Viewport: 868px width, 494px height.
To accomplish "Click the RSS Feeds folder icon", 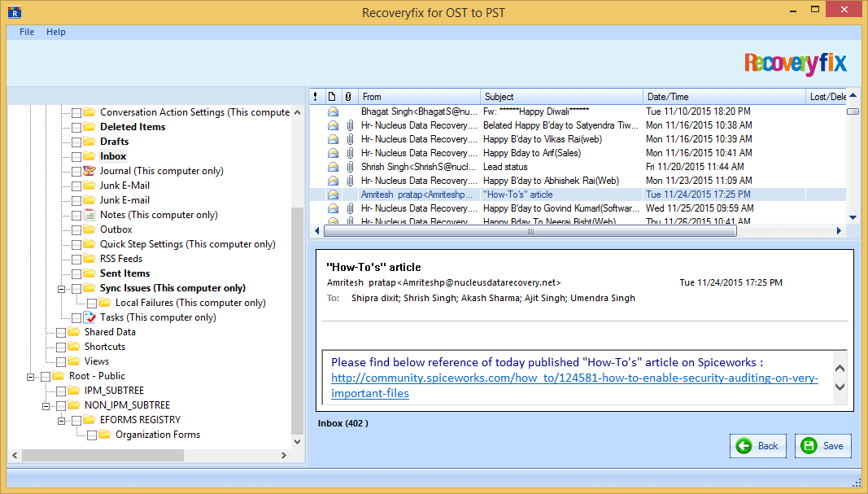I will (x=89, y=259).
